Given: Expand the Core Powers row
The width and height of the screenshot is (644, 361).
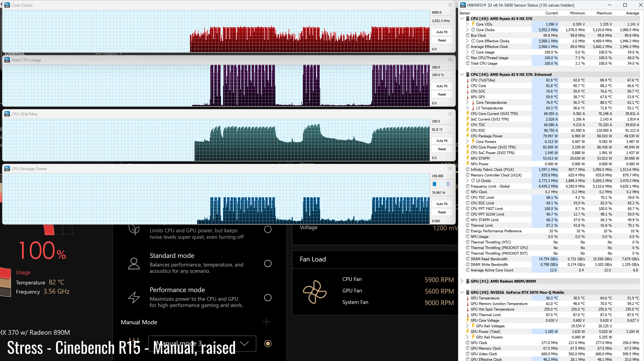Looking at the screenshot, I should pyautogui.click(x=467, y=141).
